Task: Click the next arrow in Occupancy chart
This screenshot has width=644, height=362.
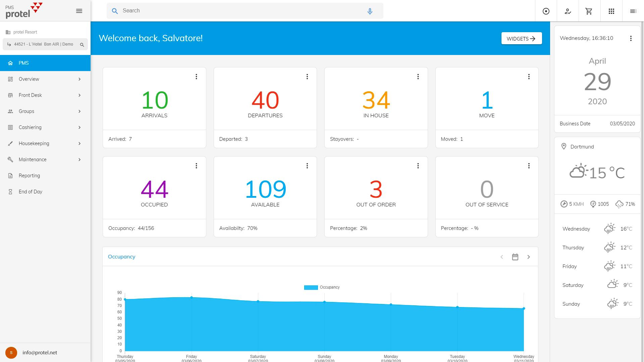Action: click(529, 257)
